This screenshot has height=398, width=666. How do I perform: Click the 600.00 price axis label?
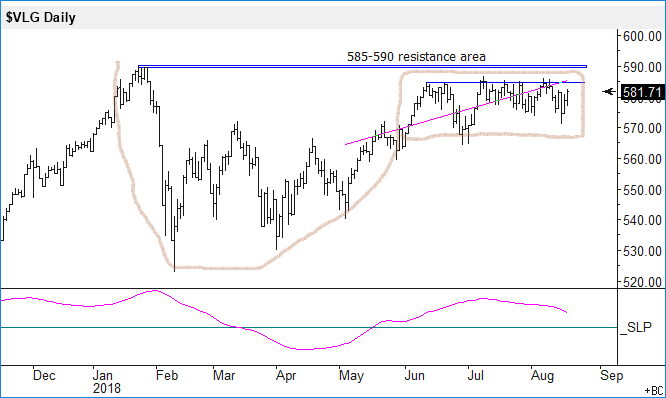tap(642, 36)
